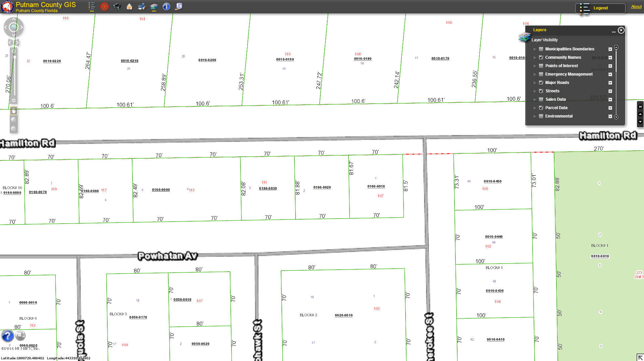This screenshot has width=644, height=361.
Task: Click parcel link 0020-0010
Action: tap(344, 315)
